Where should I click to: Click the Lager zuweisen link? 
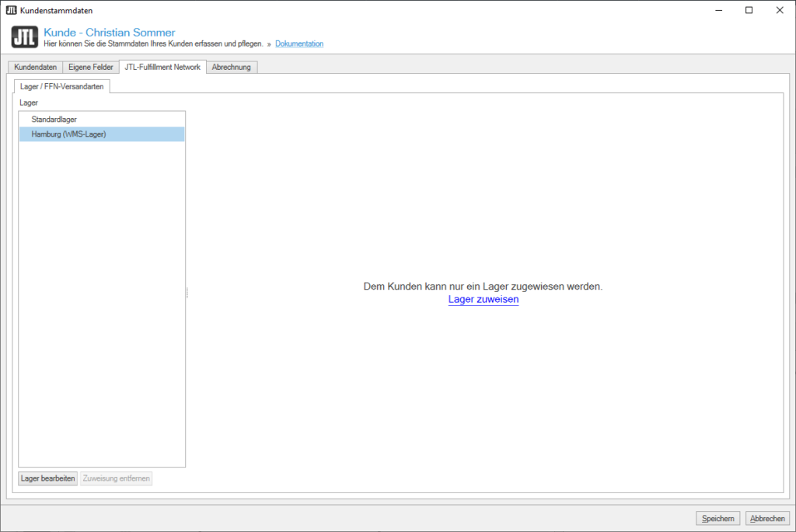click(x=483, y=299)
